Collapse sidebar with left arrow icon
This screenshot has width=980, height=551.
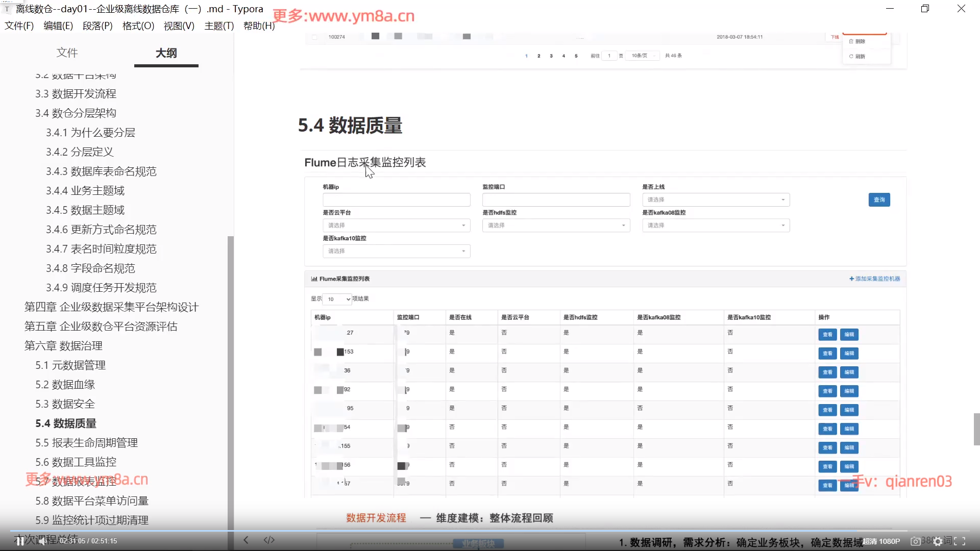click(x=246, y=540)
